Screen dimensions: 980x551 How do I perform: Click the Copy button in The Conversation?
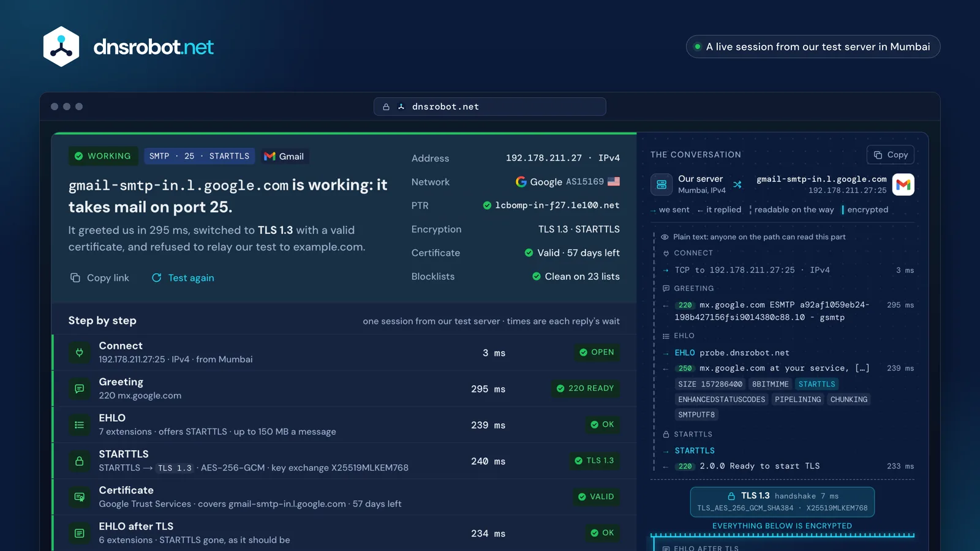click(891, 155)
